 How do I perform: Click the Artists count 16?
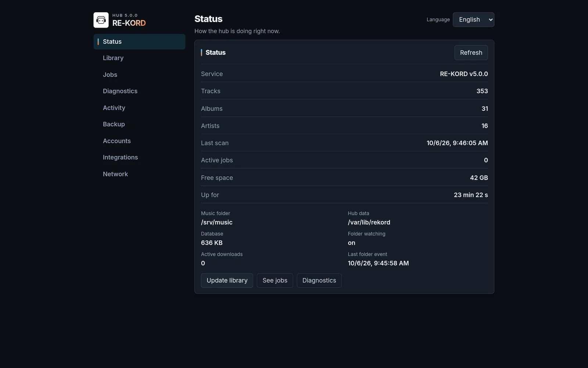pyautogui.click(x=485, y=126)
